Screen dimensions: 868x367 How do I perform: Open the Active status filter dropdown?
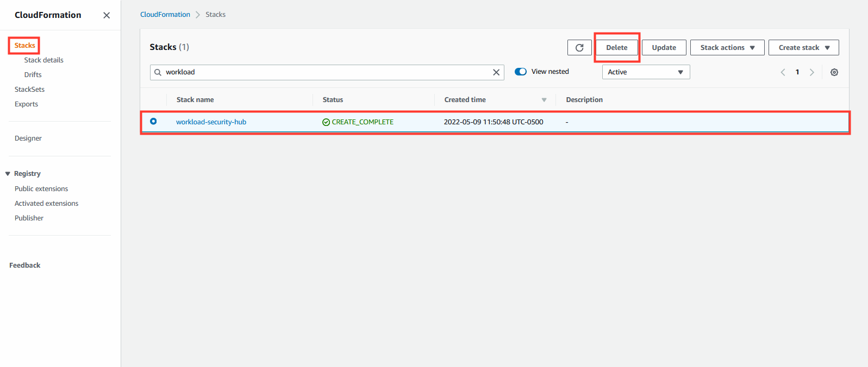[646, 72]
